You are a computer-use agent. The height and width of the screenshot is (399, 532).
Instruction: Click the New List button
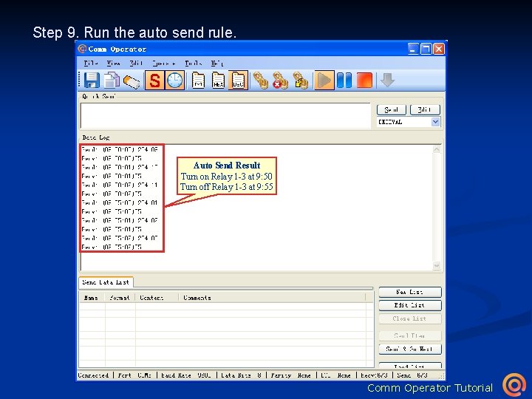coord(410,292)
